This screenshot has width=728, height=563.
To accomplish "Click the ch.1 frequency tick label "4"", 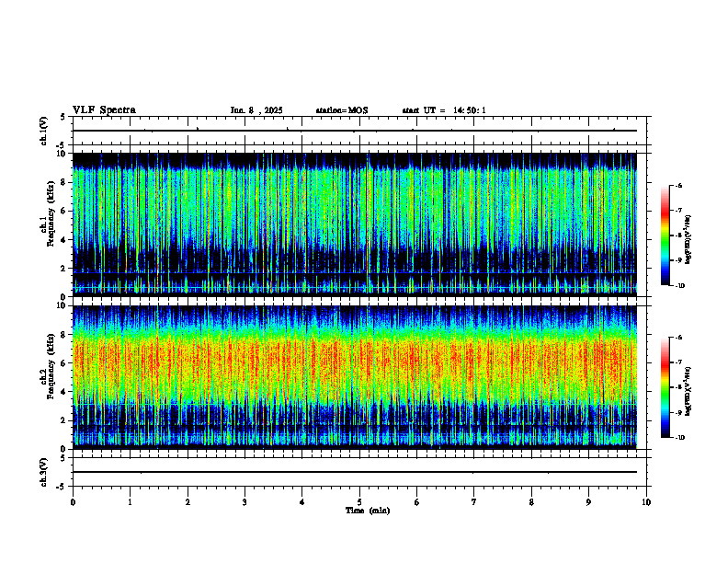I will coord(63,240).
